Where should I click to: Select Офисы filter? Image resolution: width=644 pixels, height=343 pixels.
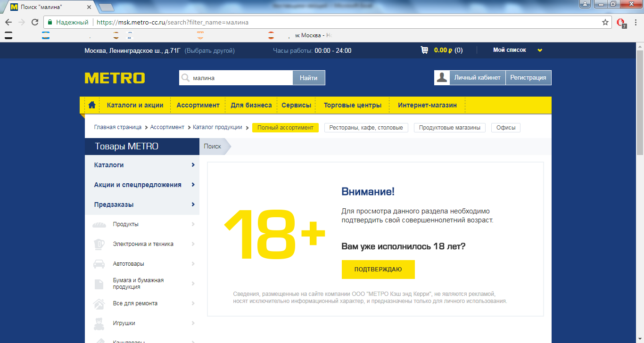(505, 128)
